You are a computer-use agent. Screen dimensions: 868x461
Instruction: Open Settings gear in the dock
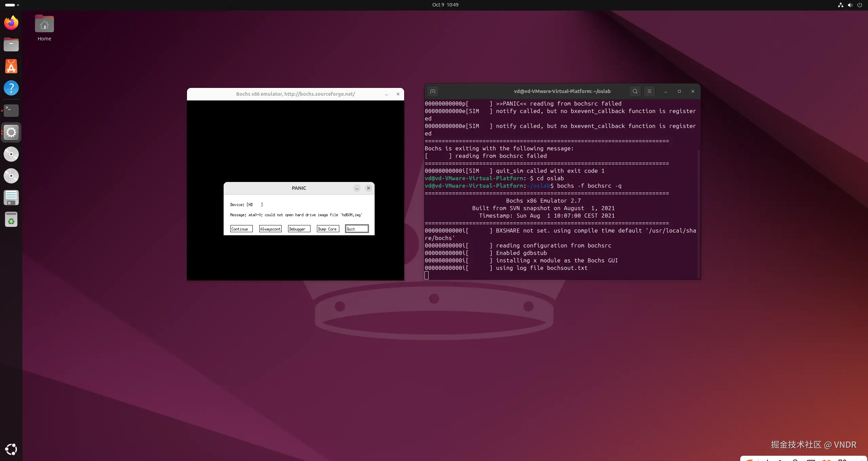(x=11, y=132)
